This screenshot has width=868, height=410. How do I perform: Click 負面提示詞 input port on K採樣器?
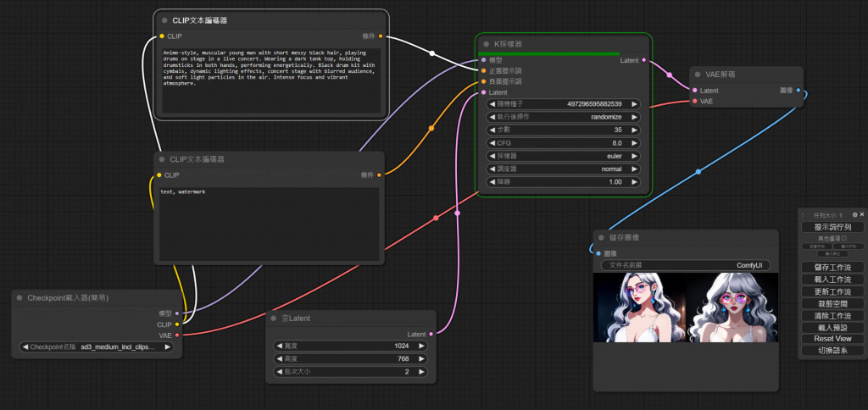484,81
